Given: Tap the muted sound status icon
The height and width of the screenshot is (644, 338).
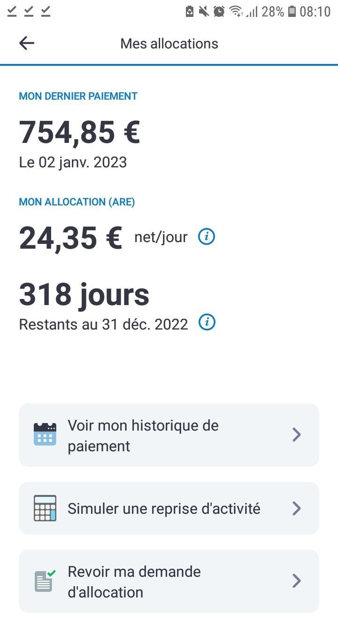Looking at the screenshot, I should 204,11.
